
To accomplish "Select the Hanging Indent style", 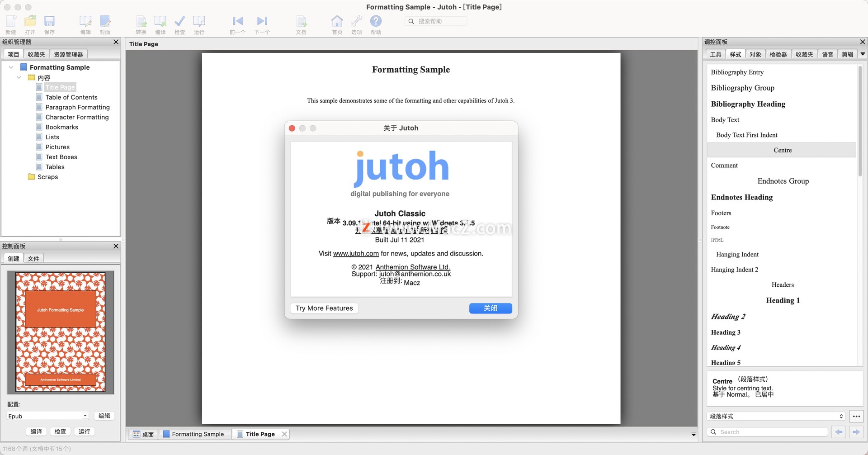I will tap(737, 255).
